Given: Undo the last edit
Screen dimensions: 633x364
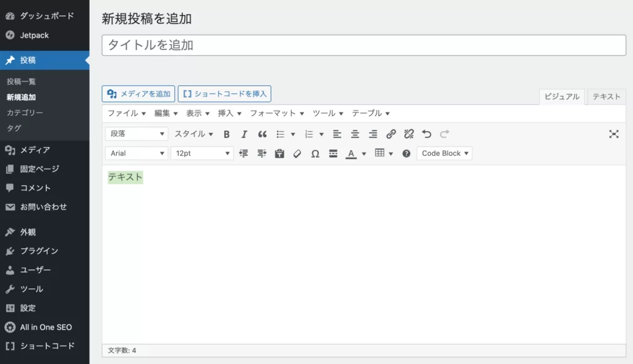Looking at the screenshot, I should point(427,134).
